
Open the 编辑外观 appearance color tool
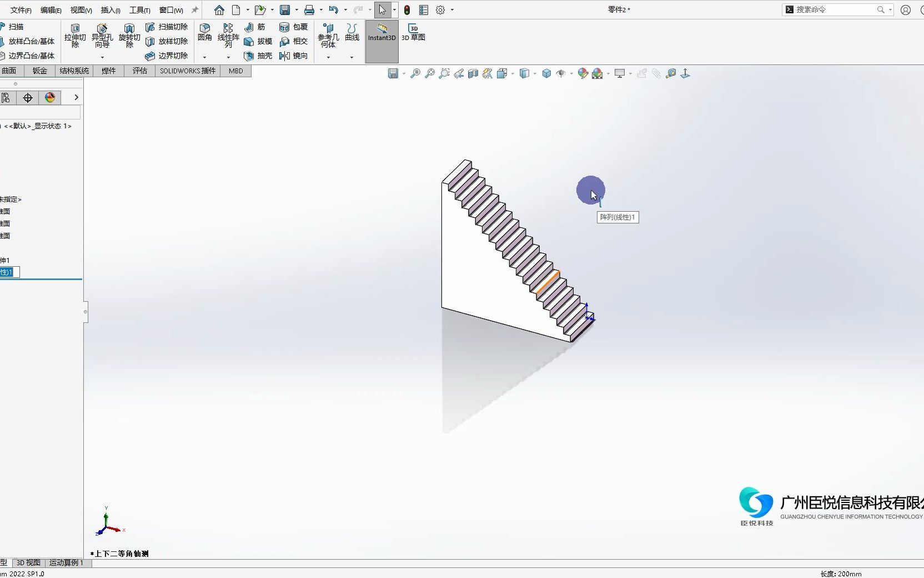(x=583, y=73)
